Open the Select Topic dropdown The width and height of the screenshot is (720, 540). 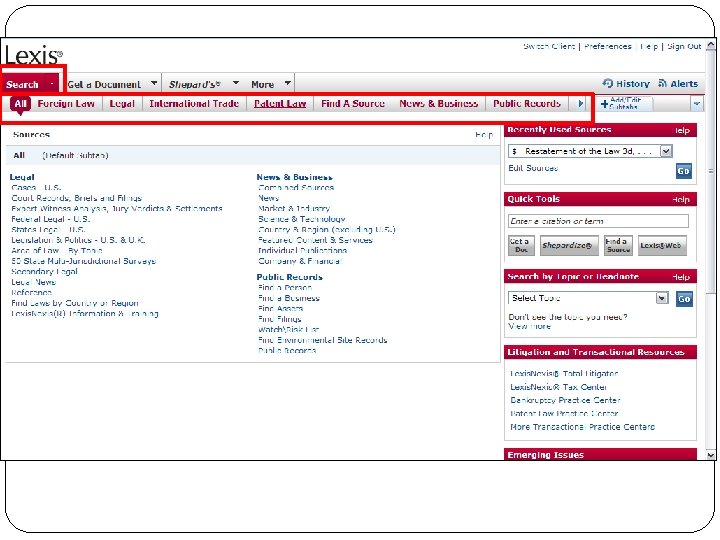588,298
